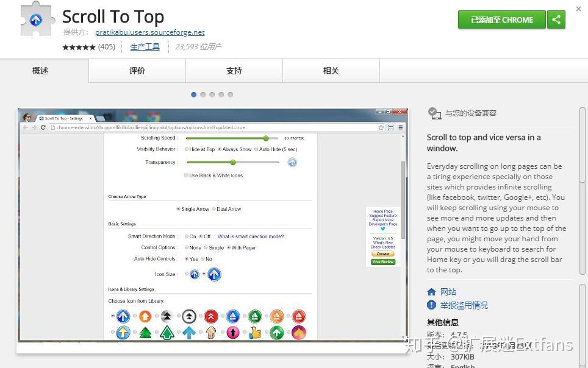This screenshot has height=368, width=588.
Task: Click the five-star rating (405)
Action: point(89,47)
